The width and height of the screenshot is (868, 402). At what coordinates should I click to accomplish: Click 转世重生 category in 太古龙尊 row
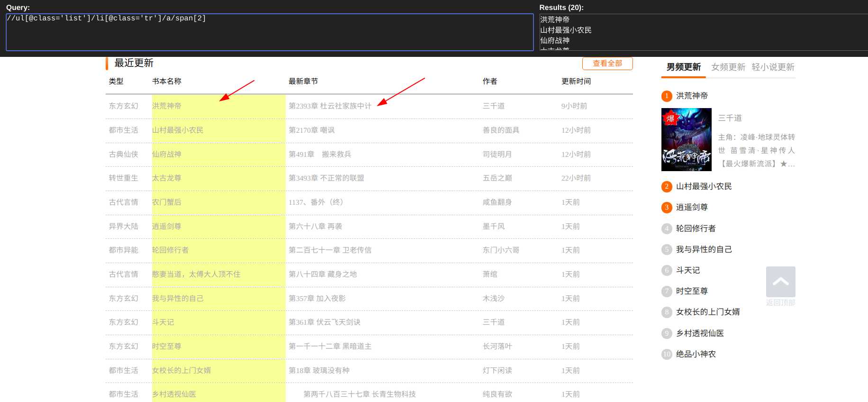[x=123, y=178]
